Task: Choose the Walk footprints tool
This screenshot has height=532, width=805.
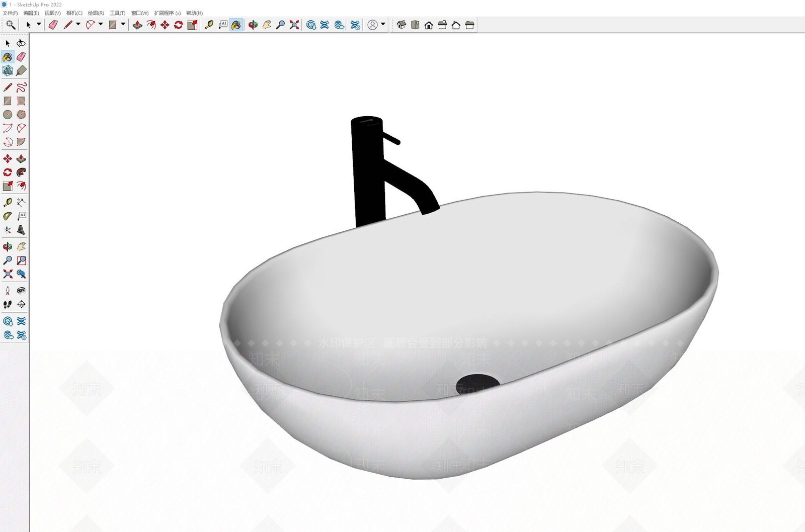Action: [x=8, y=304]
